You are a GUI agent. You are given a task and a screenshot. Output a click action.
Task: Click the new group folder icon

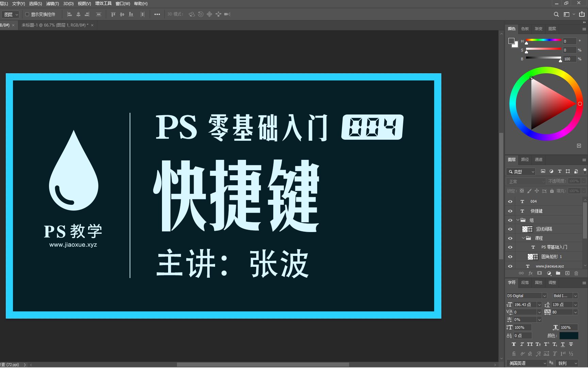tap(558, 273)
